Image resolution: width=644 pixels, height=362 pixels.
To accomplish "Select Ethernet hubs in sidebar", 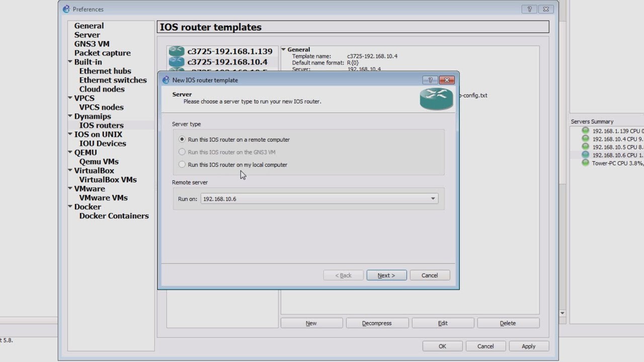I will click(105, 71).
